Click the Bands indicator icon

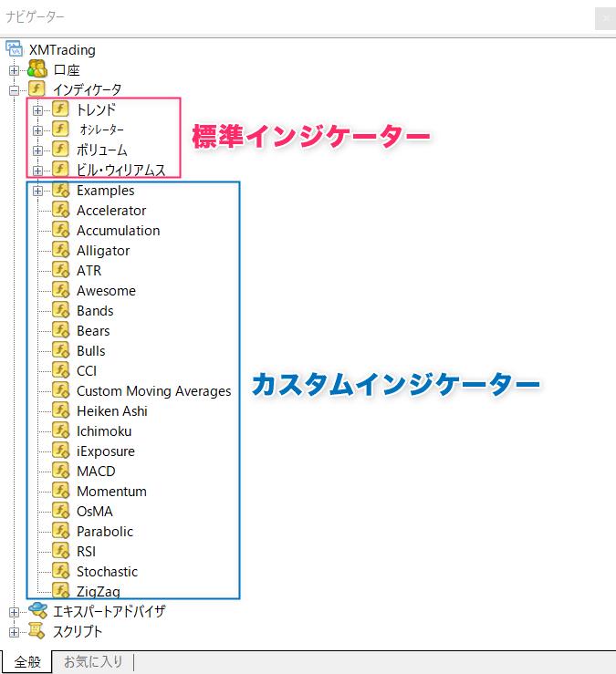tap(60, 310)
